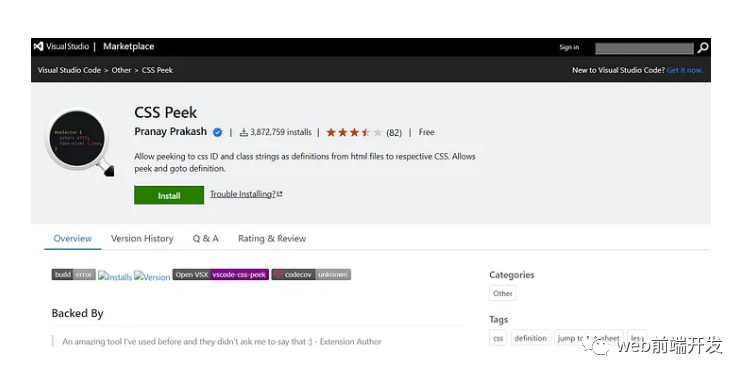Image resolution: width=746 pixels, height=377 pixels.
Task: Click the CSS Peek breadcrumb
Action: pos(157,70)
